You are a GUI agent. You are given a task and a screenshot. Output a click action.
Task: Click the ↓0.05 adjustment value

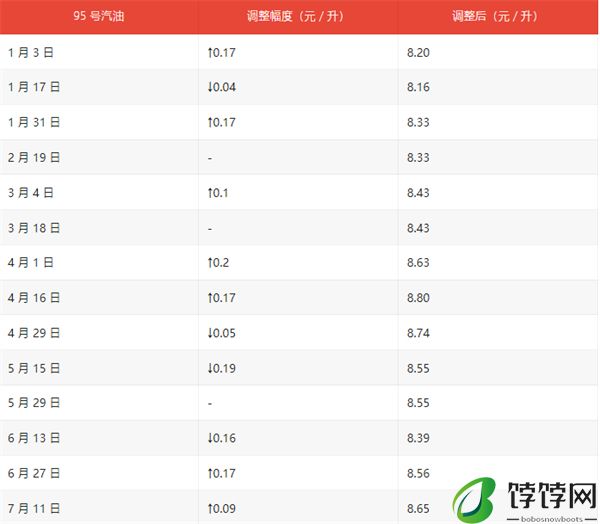(x=222, y=333)
